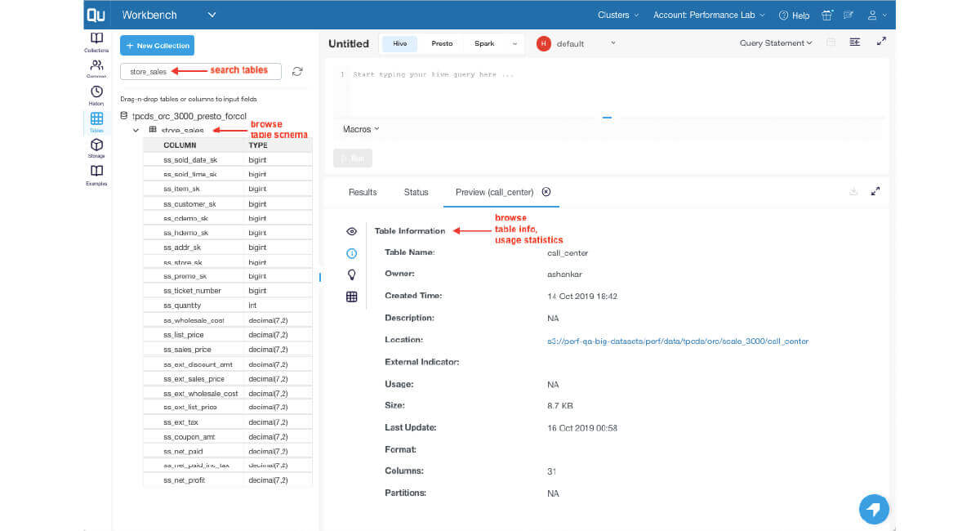Screen dimensions: 980x531
Task: Switch to the Results tab
Action: 363,192
